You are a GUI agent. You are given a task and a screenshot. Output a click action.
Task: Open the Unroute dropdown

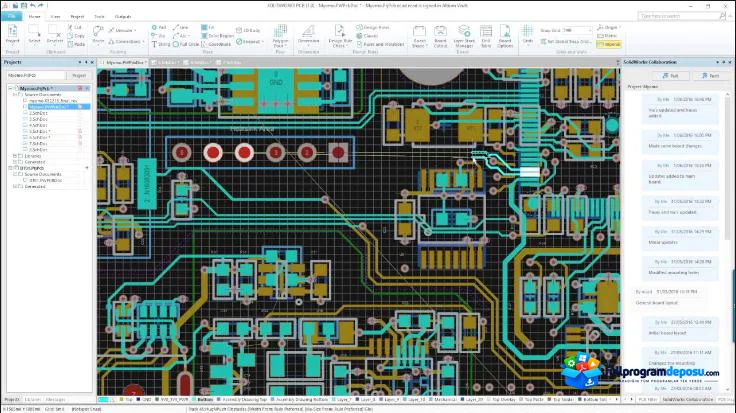123,31
